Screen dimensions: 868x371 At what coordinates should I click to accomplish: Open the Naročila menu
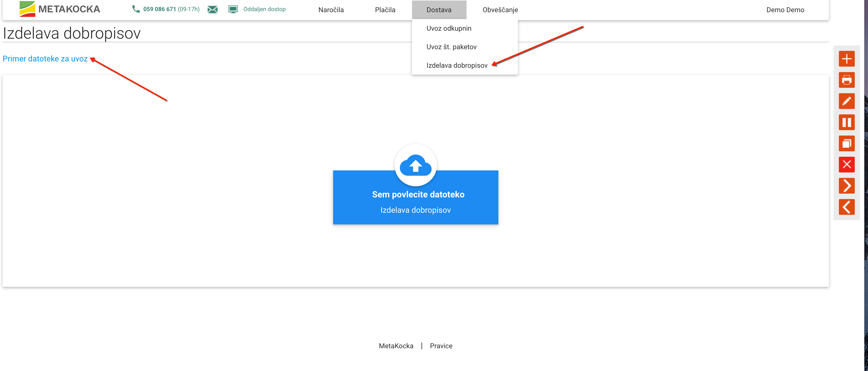point(330,10)
